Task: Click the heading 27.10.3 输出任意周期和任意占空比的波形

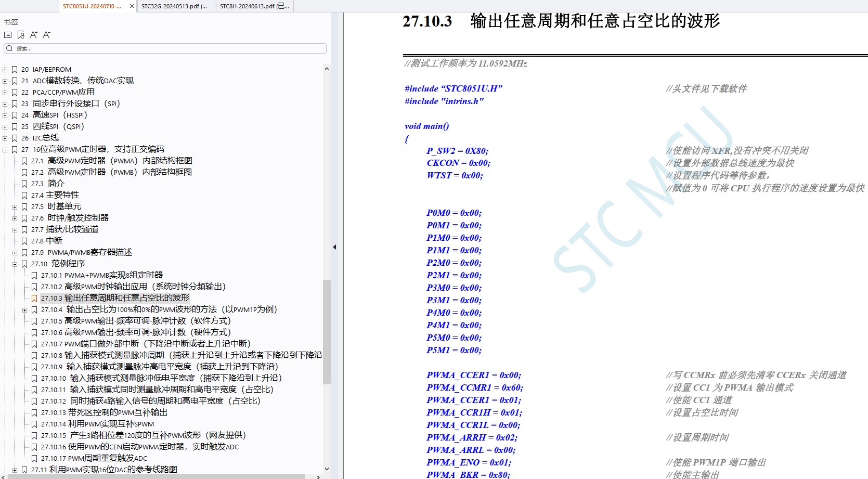Action: pos(561,21)
